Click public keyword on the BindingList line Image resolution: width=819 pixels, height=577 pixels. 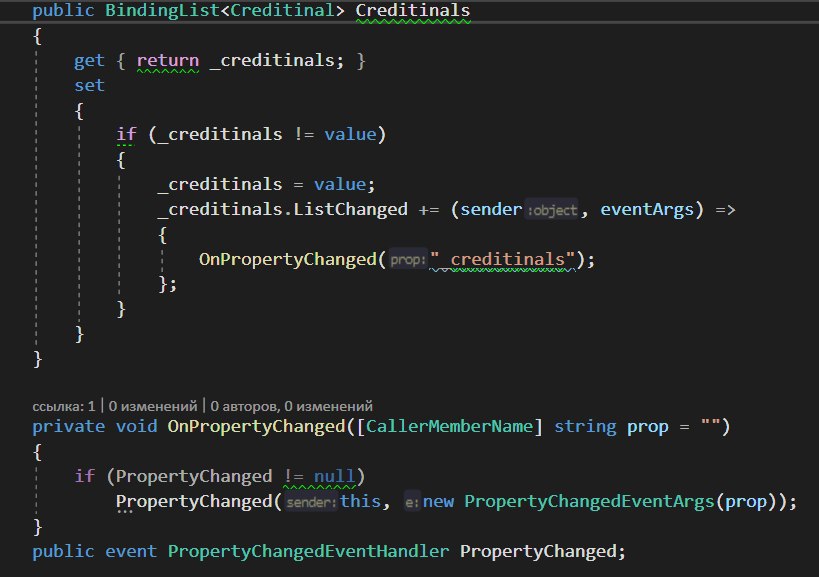[63, 10]
